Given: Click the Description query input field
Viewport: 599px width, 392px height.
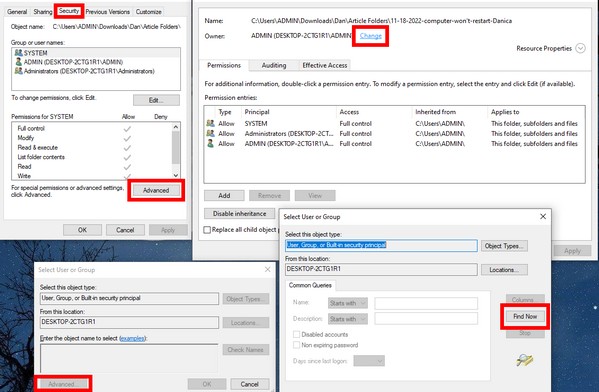Looking at the screenshot, I should 426,319.
